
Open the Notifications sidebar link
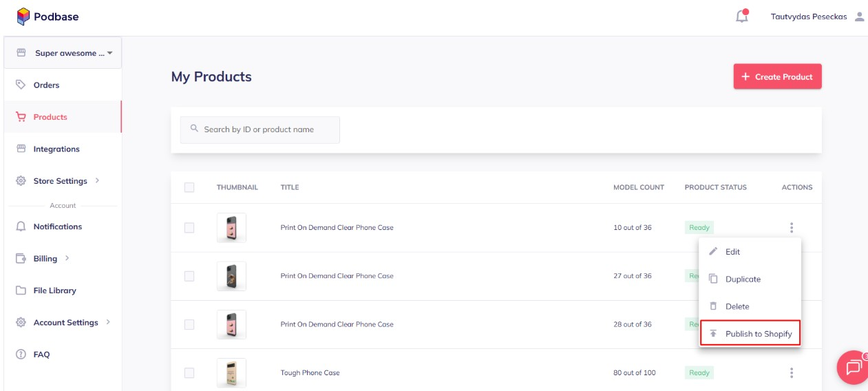[57, 226]
